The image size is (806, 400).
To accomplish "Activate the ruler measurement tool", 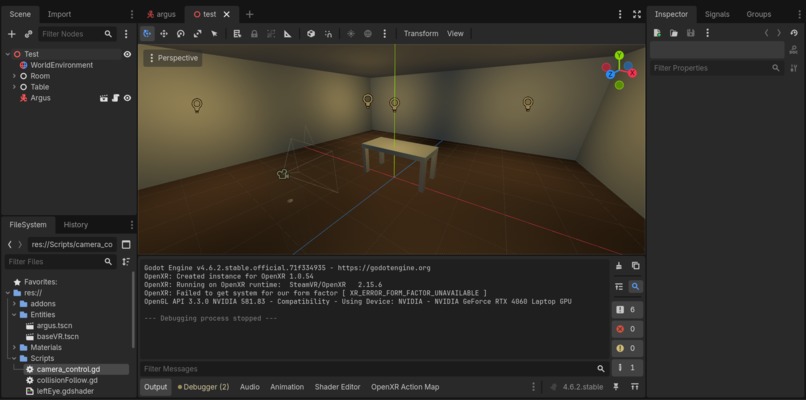I will tap(288, 33).
